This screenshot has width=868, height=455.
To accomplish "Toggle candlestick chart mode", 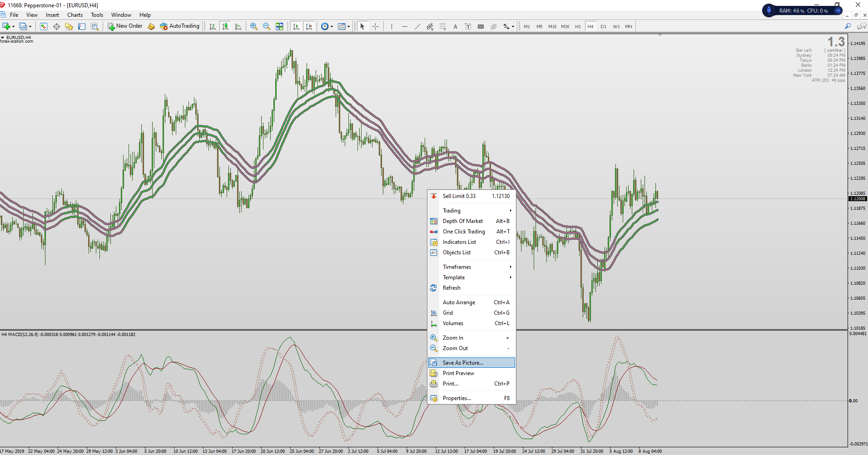I will [x=225, y=26].
